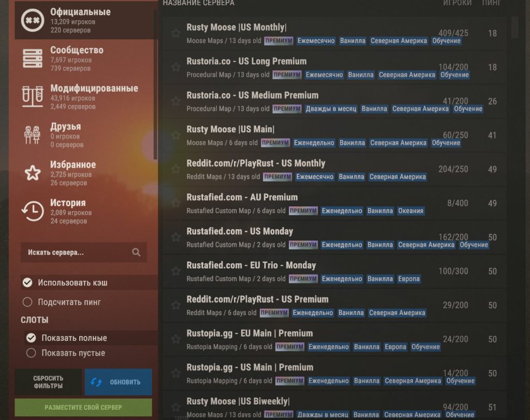
Task: Click player count 409/425
Action: [453, 33]
